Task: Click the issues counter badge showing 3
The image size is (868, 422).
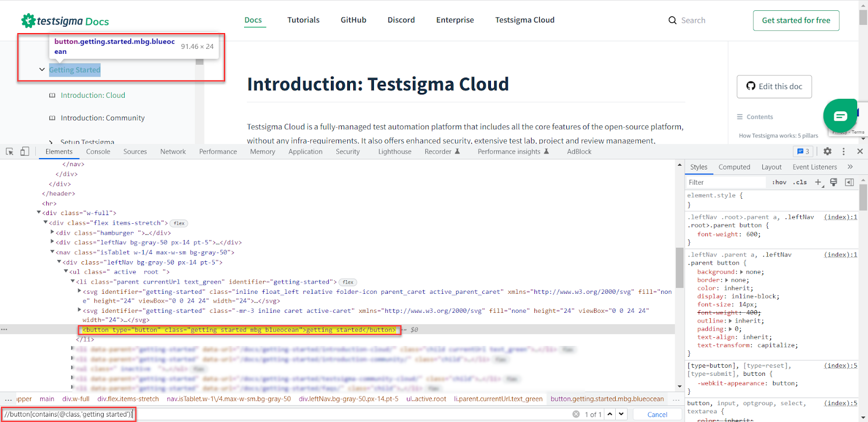Action: (x=803, y=152)
